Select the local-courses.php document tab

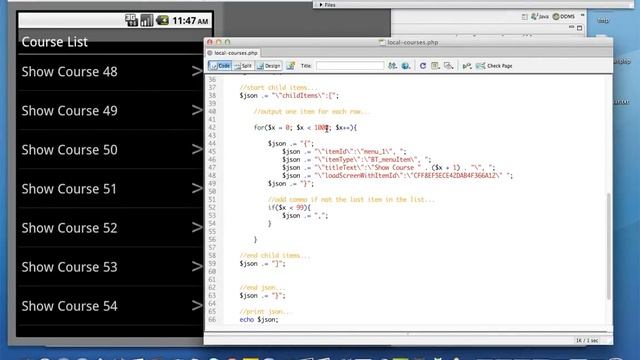pyautogui.click(x=233, y=53)
